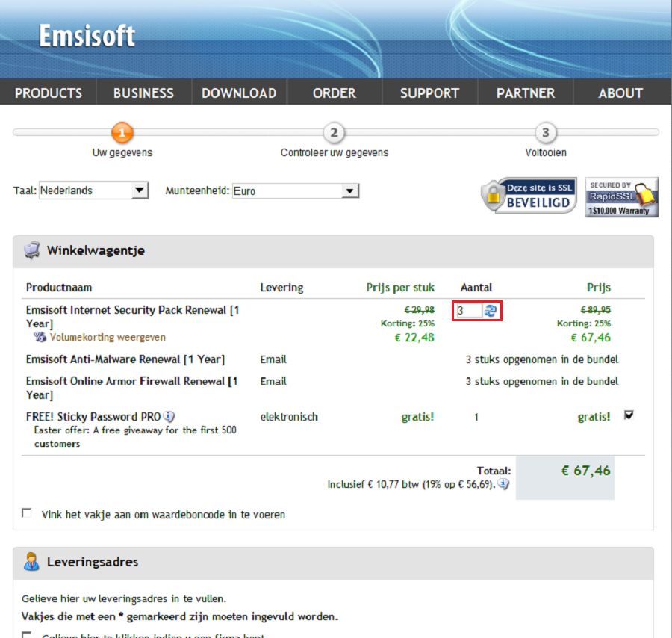The height and width of the screenshot is (638, 672).
Task: Click the struck-through price € 29,98
Action: tap(420, 309)
